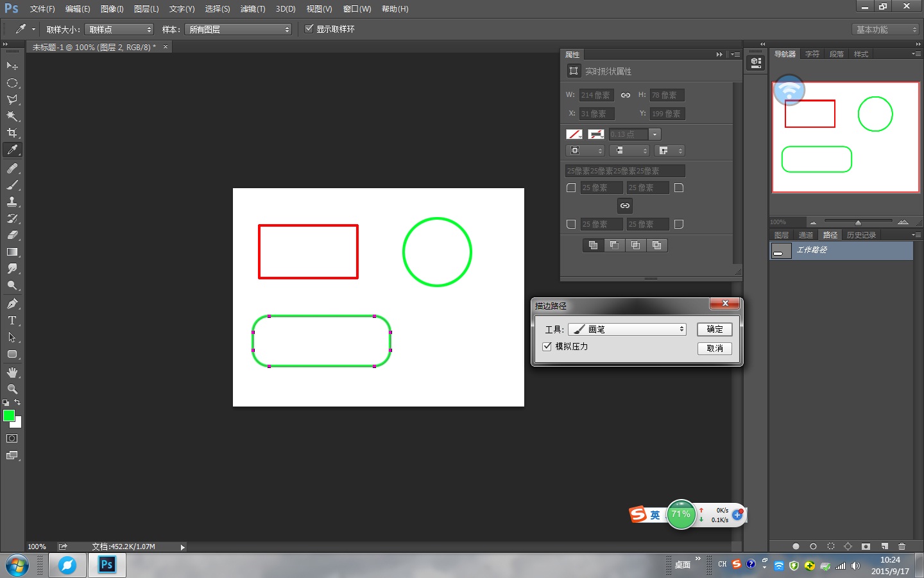The image size is (924, 578).
Task: Click 确定 in stroke path dialog
Action: [715, 329]
